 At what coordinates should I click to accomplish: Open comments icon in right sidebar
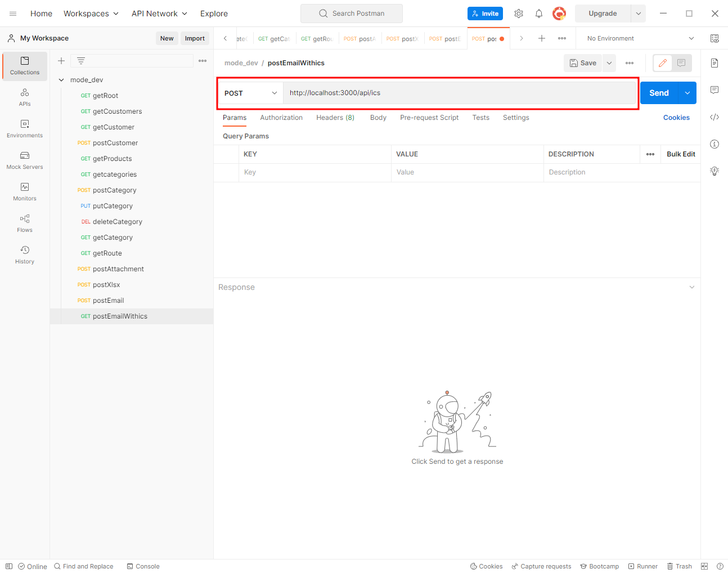tap(714, 90)
